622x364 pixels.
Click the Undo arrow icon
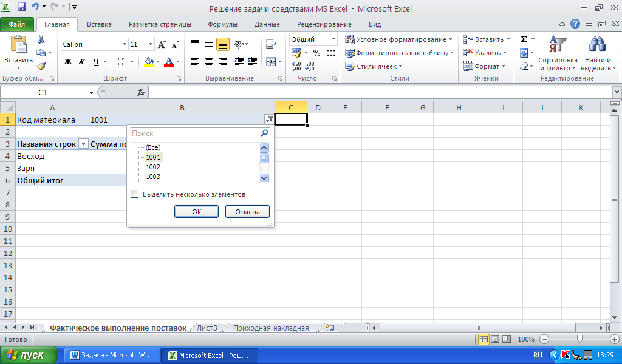point(35,7)
